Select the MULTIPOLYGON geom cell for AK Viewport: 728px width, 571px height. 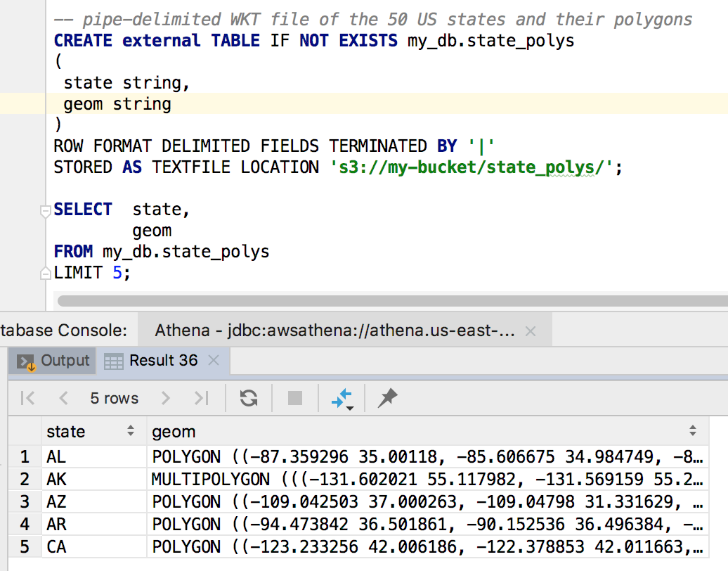pyautogui.click(x=428, y=479)
